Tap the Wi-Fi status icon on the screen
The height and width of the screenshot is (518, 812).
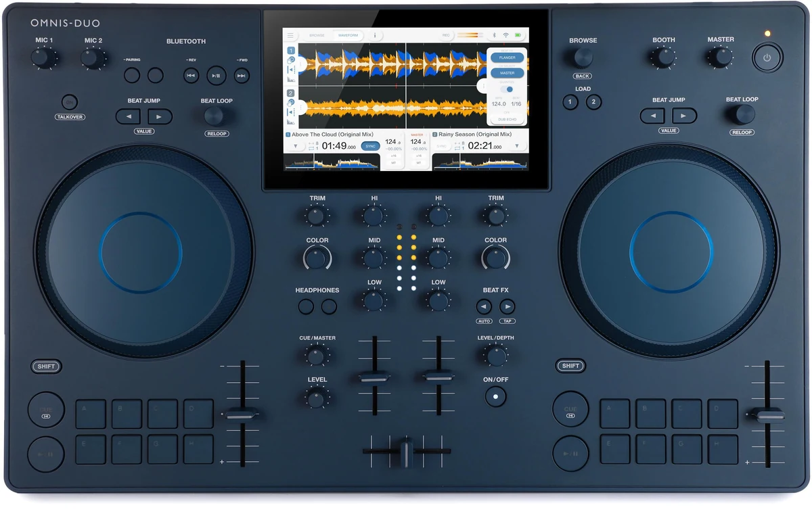coord(505,35)
